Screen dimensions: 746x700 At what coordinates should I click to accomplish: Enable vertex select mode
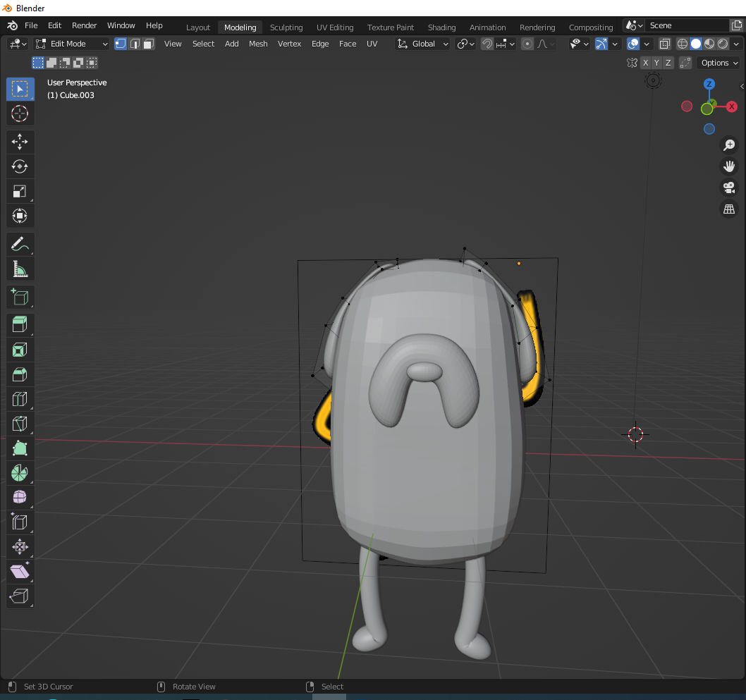121,44
